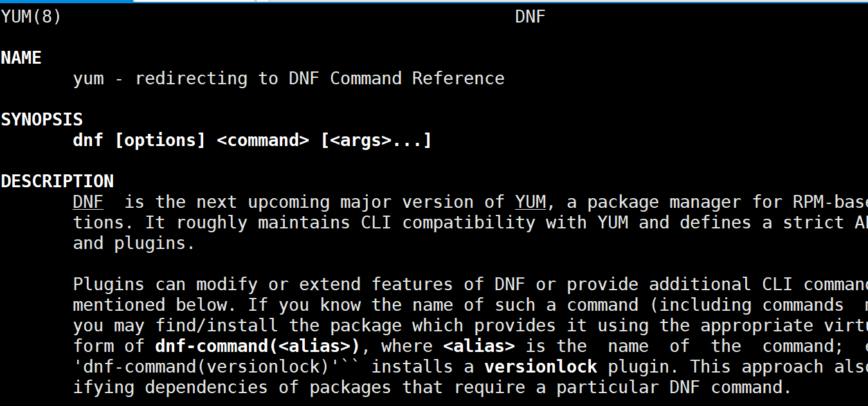Click the underlined DNF word in the description
The image size is (868, 406).
point(88,202)
